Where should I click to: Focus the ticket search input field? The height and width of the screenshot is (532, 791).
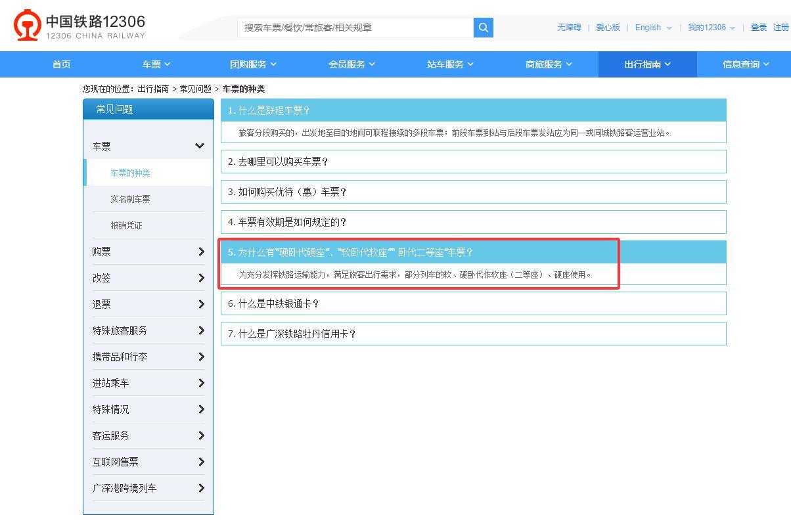[355, 28]
